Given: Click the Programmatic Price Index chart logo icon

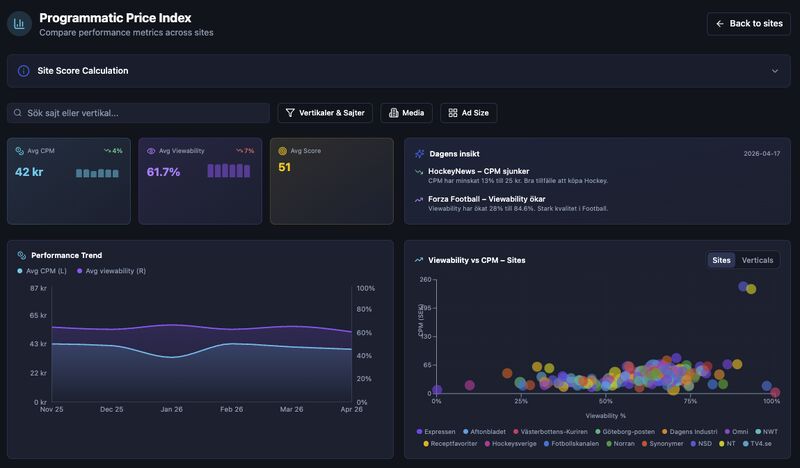Looking at the screenshot, I should click(x=19, y=23).
